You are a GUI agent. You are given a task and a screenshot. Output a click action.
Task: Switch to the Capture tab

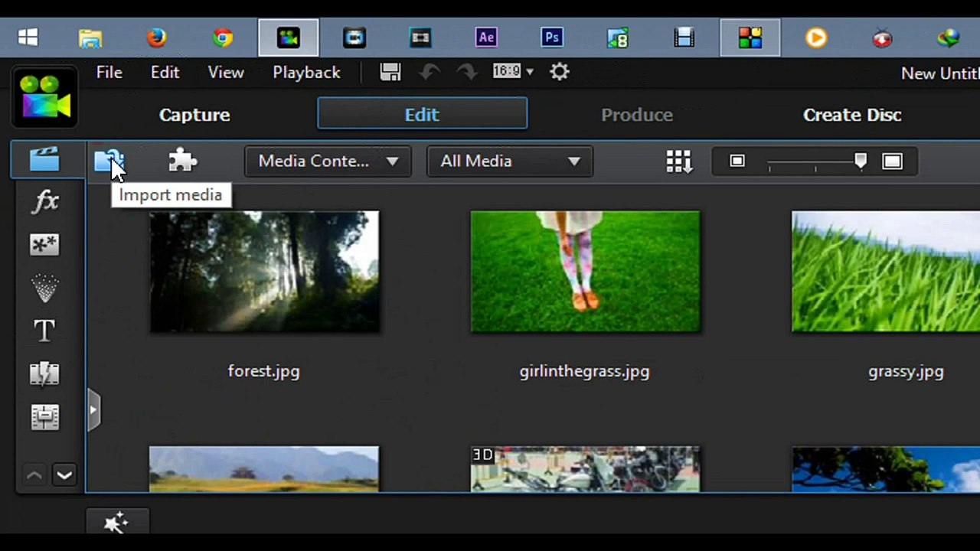coord(194,115)
